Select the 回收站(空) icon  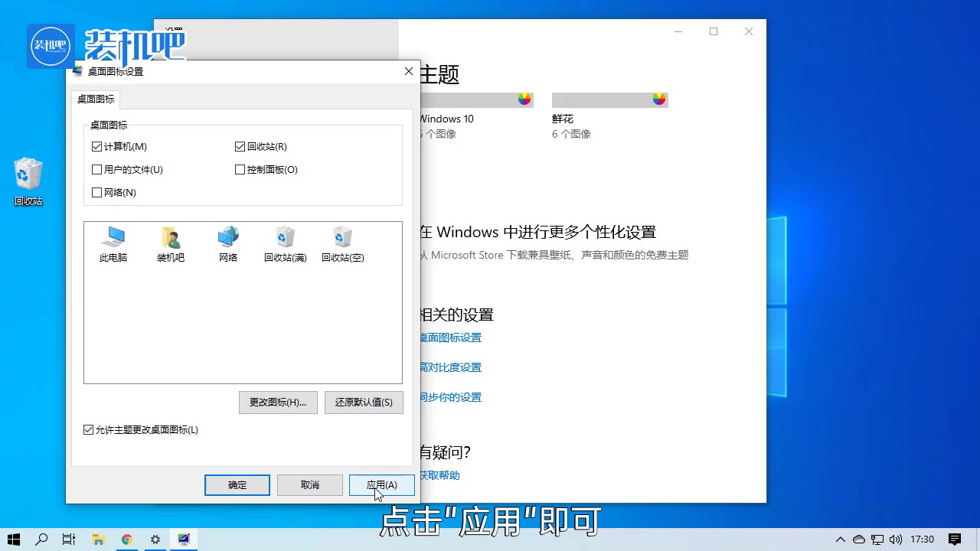pyautogui.click(x=342, y=243)
